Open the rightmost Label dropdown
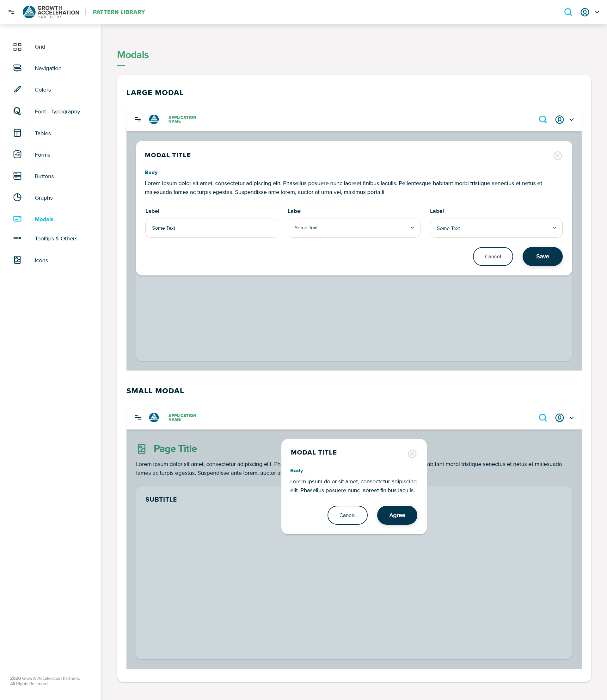Screen dimensions: 607x700 tap(496, 228)
